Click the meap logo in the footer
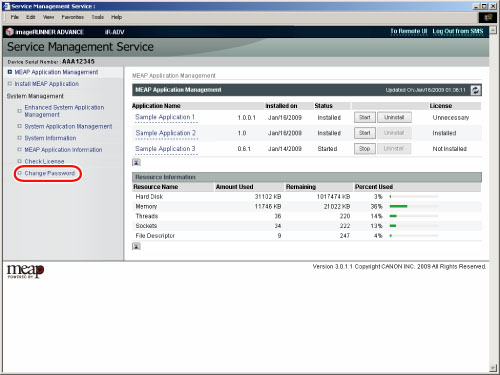 pos(26,271)
